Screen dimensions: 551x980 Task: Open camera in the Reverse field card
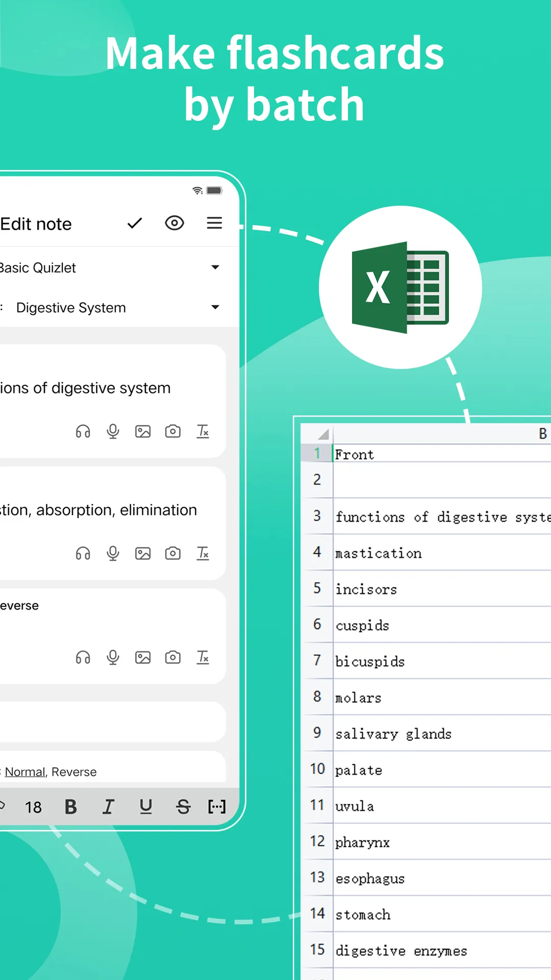[173, 657]
